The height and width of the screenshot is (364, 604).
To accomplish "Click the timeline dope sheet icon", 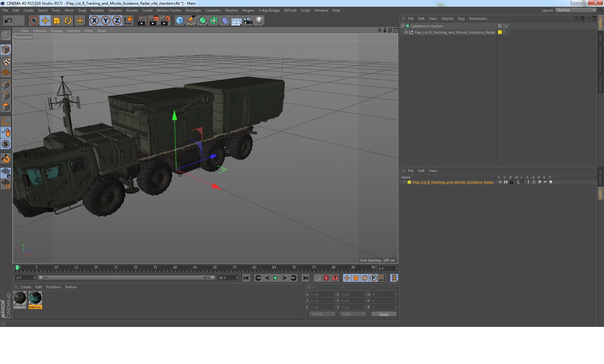I will point(394,278).
